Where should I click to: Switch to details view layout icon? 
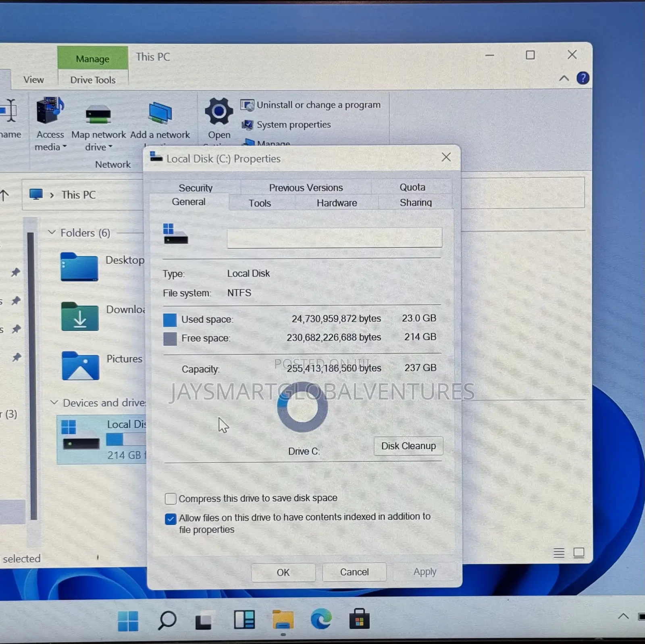click(x=559, y=553)
